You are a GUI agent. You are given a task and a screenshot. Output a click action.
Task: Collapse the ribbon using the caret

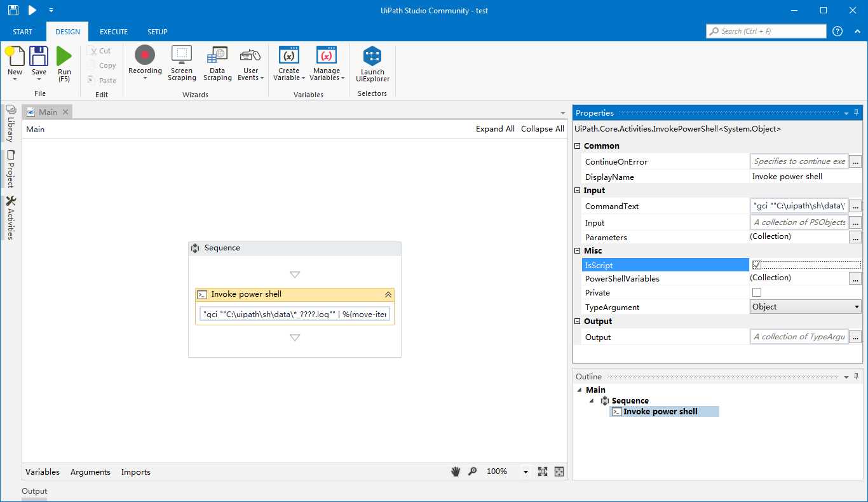[857, 31]
